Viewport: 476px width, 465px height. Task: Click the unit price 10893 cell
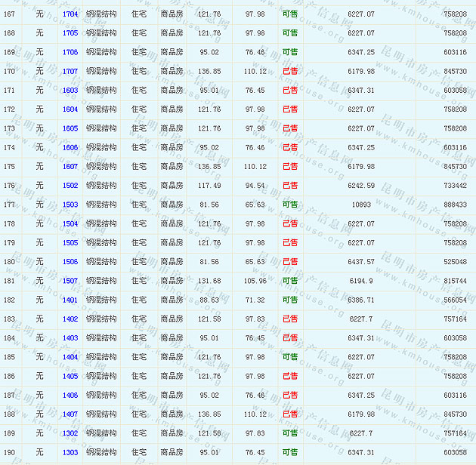[x=361, y=205]
